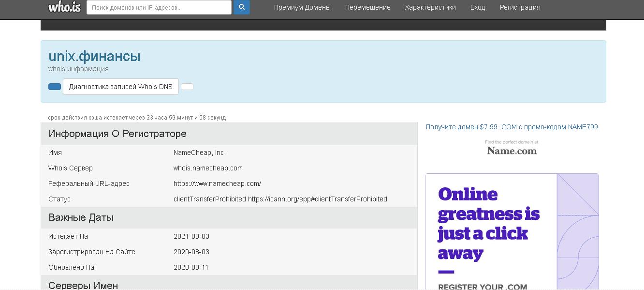Click the Вход login link
The width and height of the screenshot is (644, 290).
[477, 7]
